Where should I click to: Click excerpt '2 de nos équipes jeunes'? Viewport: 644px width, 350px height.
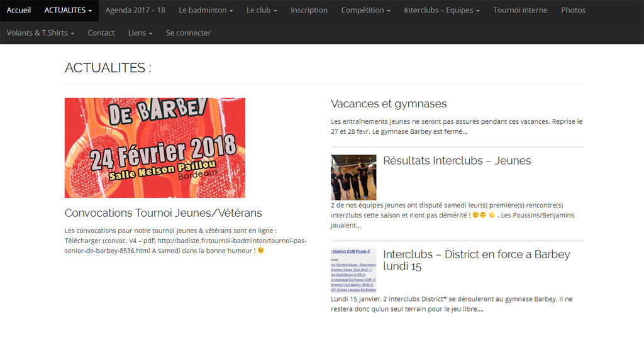(453, 215)
